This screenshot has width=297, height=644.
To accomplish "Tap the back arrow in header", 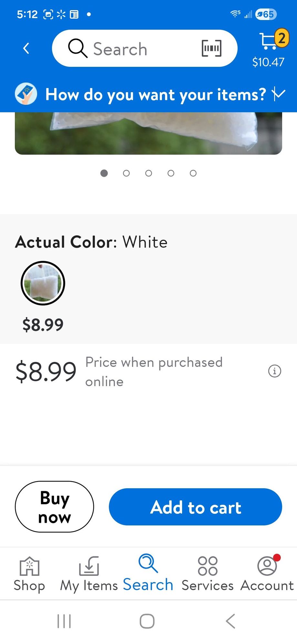I will tap(26, 48).
